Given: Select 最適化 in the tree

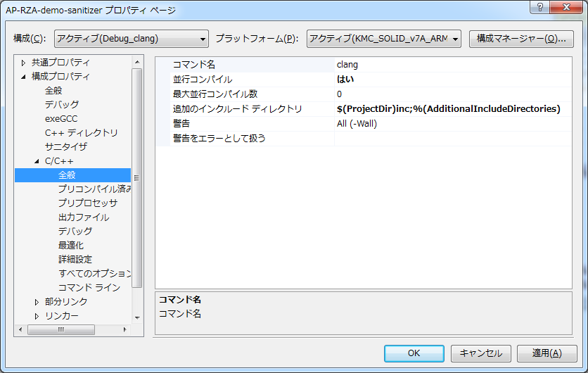Looking at the screenshot, I should 71,245.
